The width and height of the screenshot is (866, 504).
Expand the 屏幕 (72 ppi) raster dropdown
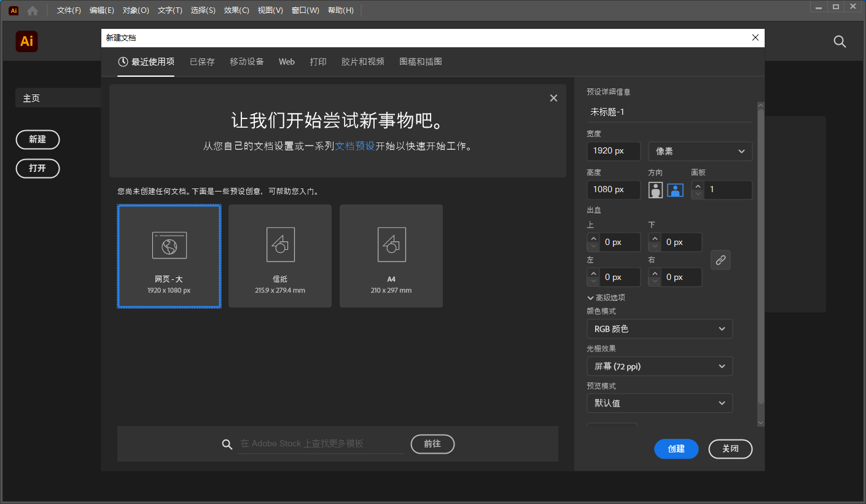pos(660,366)
